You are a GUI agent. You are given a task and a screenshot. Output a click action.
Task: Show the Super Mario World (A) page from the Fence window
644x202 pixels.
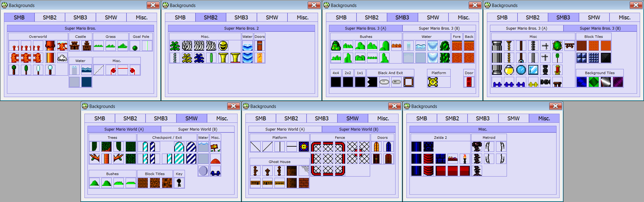[x=285, y=129]
